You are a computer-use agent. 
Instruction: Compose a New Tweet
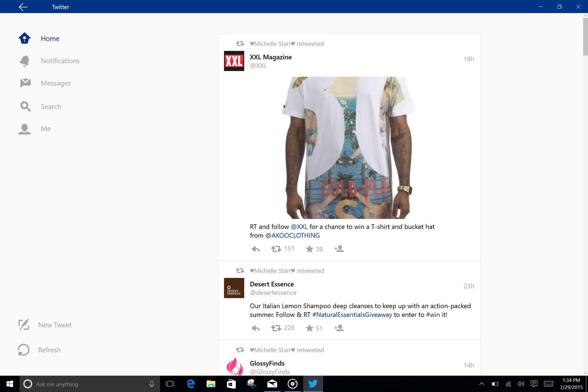coord(55,325)
